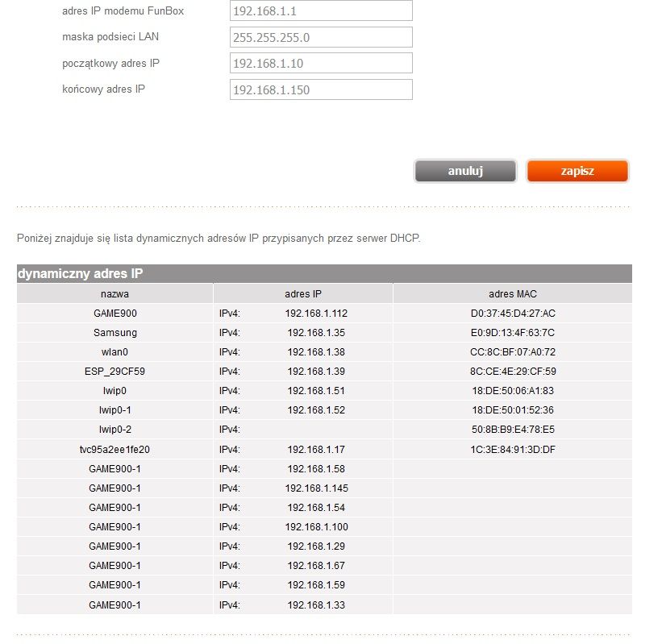The image size is (662, 644).
Task: Click the adres MAC column header
Action: click(x=513, y=293)
